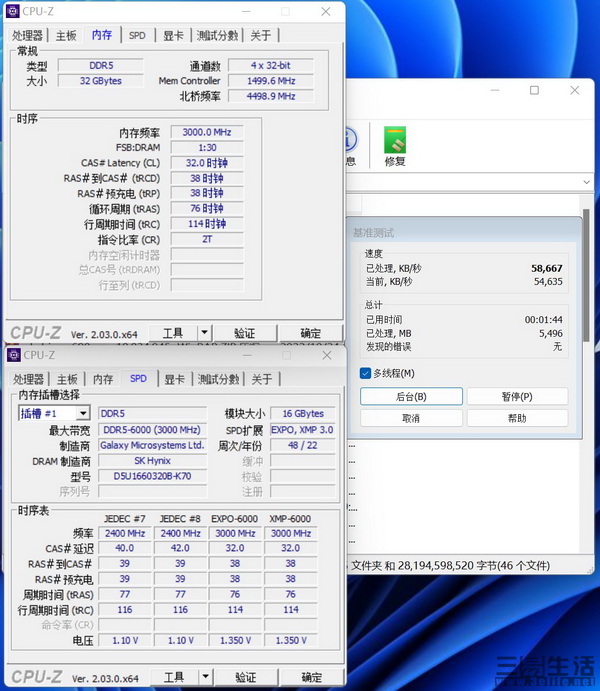Click 48 / 22 周次/年份 value
Screen dimensions: 600x691
click(x=303, y=445)
